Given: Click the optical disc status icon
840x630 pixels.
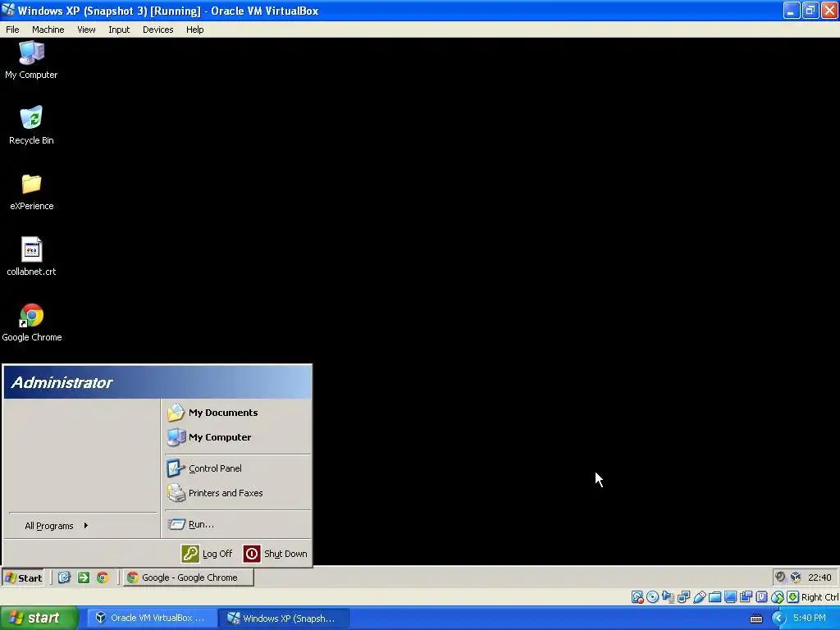Looking at the screenshot, I should 652,597.
